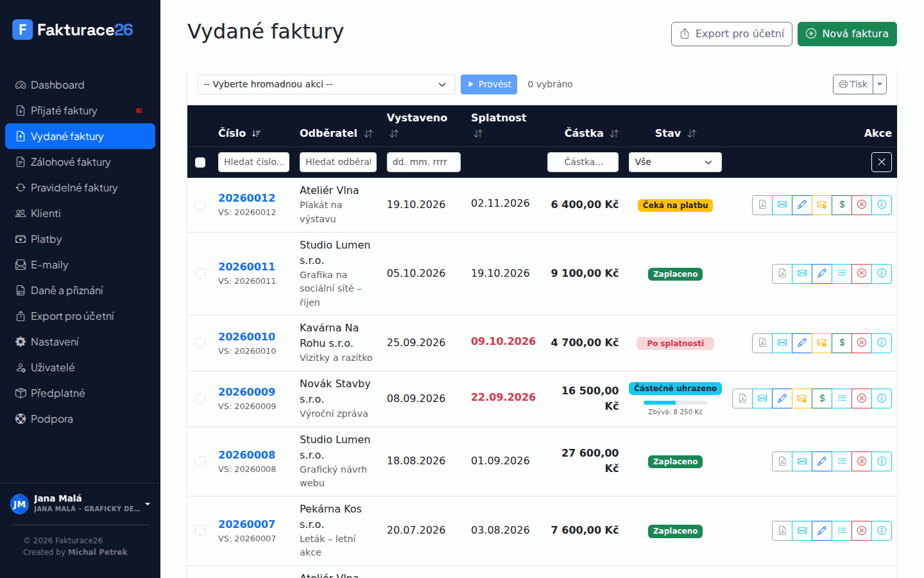924x578 pixels.
Task: Send payment reminder for invoice 20260012
Action: pyautogui.click(x=822, y=205)
